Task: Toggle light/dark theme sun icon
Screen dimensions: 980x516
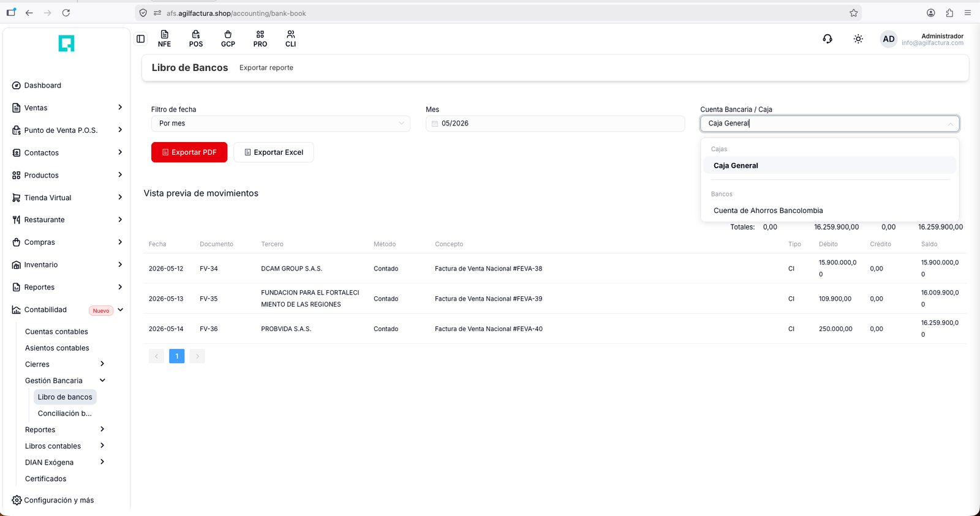Action: point(858,39)
